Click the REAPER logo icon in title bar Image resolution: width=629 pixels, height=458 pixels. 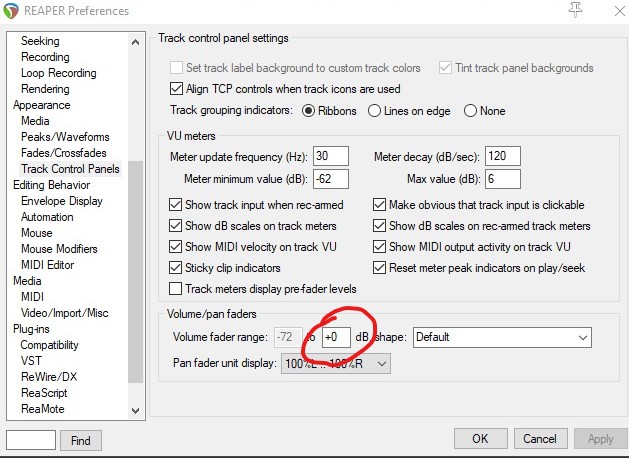click(x=10, y=10)
